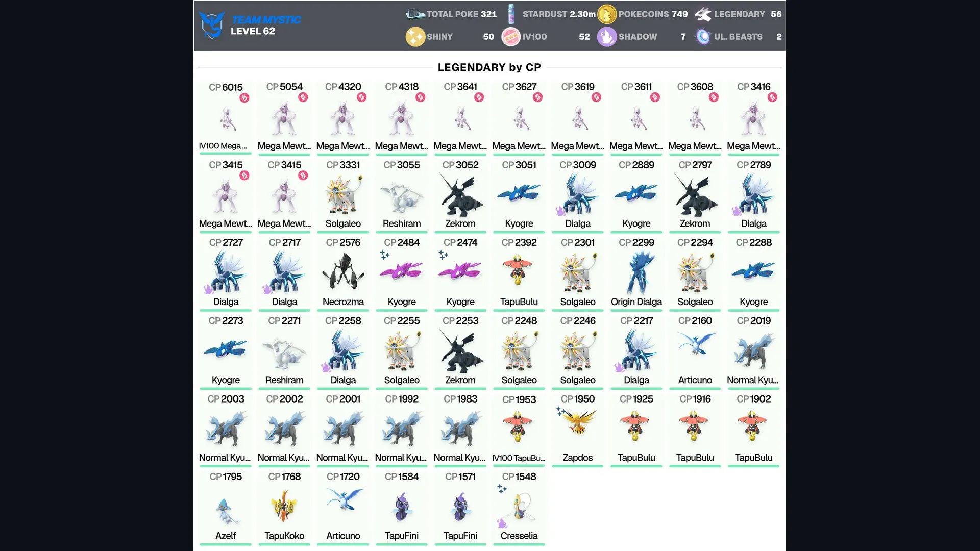The image size is (980, 551).
Task: Click the 'TEAM MYSTIC' title text
Action: 266,20
